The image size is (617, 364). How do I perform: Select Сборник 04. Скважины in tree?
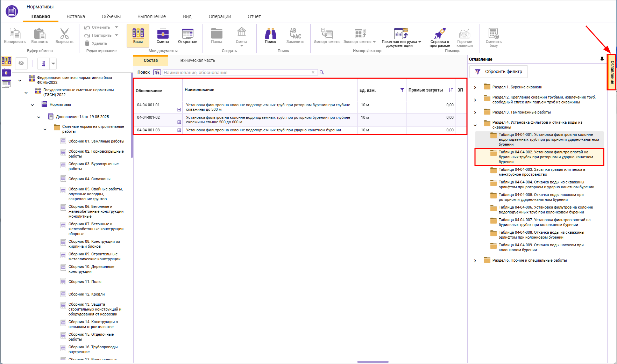click(x=89, y=179)
